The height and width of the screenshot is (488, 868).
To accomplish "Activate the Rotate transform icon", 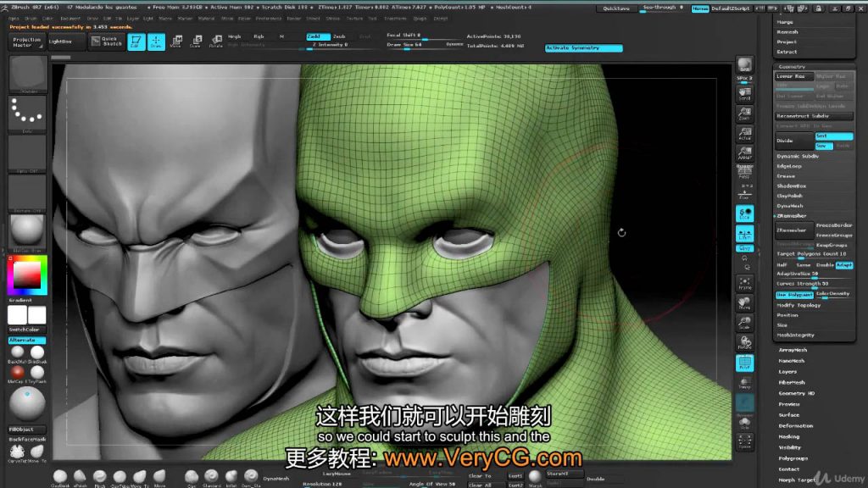I will [216, 42].
